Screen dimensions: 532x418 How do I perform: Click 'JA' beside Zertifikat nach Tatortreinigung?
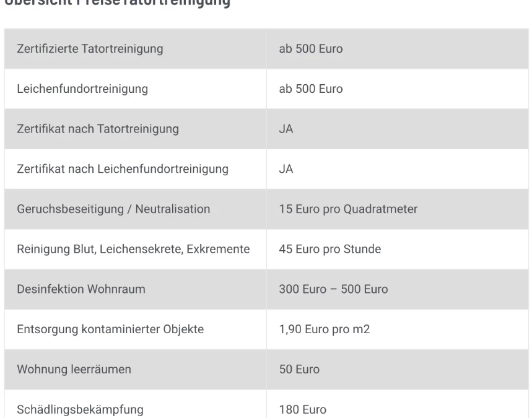click(x=286, y=129)
